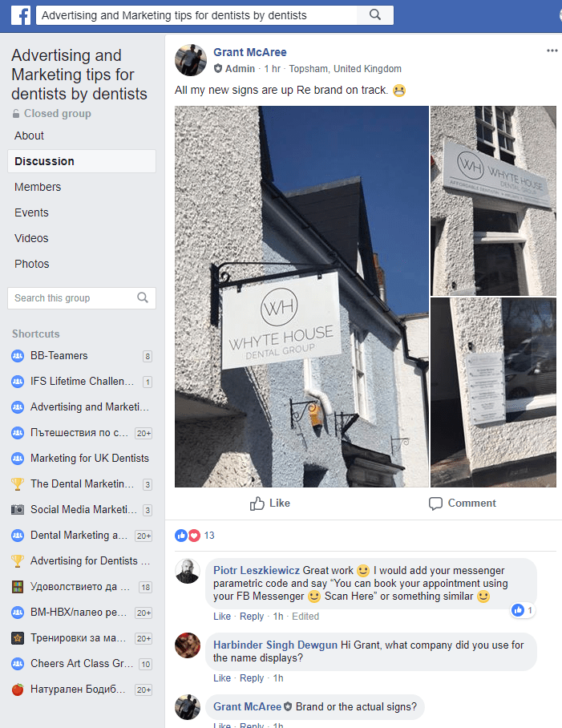Screen dimensions: 562x728
Task: Like Harbinder Singh Dewgun's comment
Action: [222, 677]
